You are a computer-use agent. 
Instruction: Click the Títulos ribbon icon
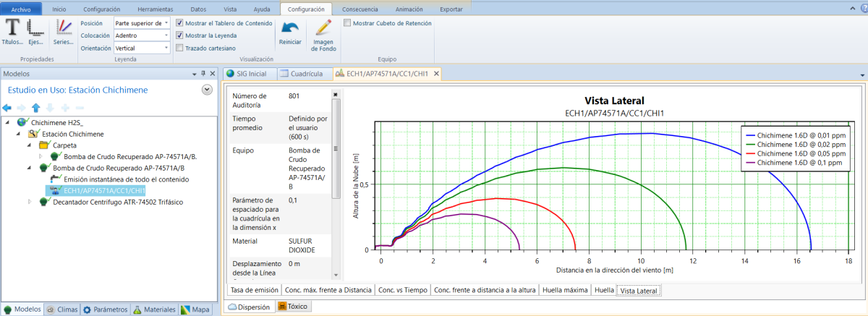point(13,30)
